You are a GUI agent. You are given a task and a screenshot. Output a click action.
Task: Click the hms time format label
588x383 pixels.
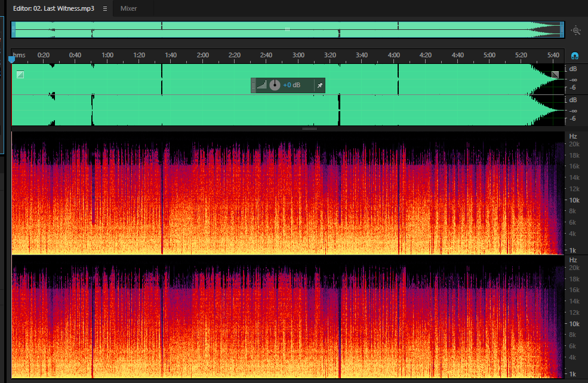coord(19,55)
